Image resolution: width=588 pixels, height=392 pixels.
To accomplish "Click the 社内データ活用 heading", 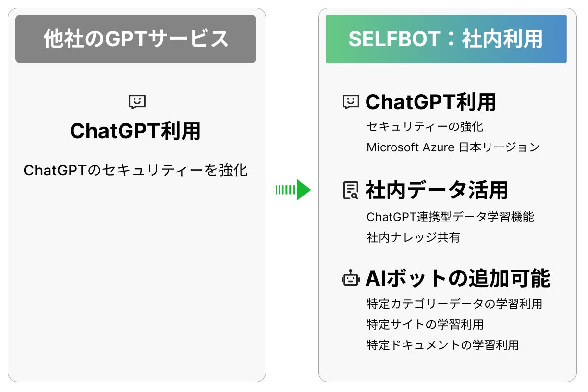I will coord(437,191).
